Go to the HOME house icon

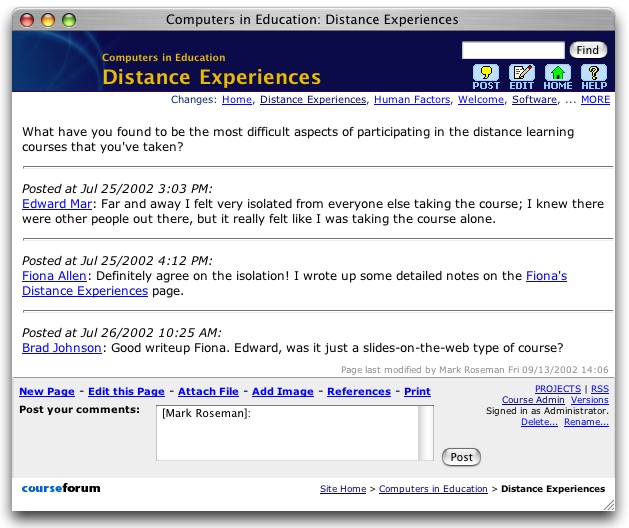click(x=558, y=77)
